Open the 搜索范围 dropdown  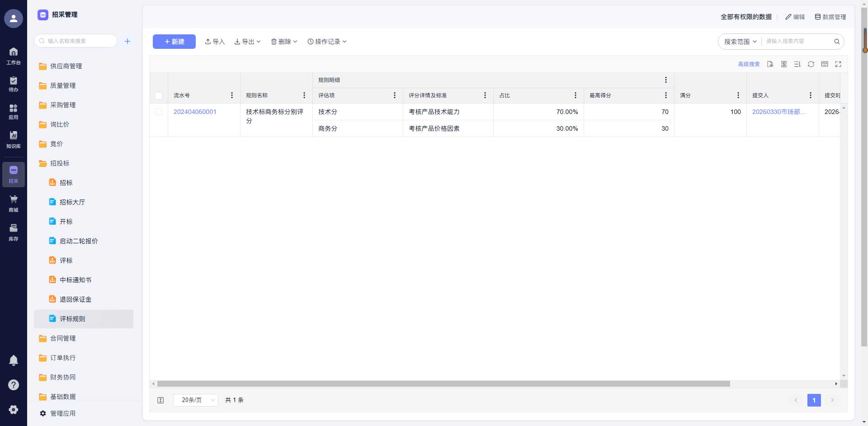[740, 42]
